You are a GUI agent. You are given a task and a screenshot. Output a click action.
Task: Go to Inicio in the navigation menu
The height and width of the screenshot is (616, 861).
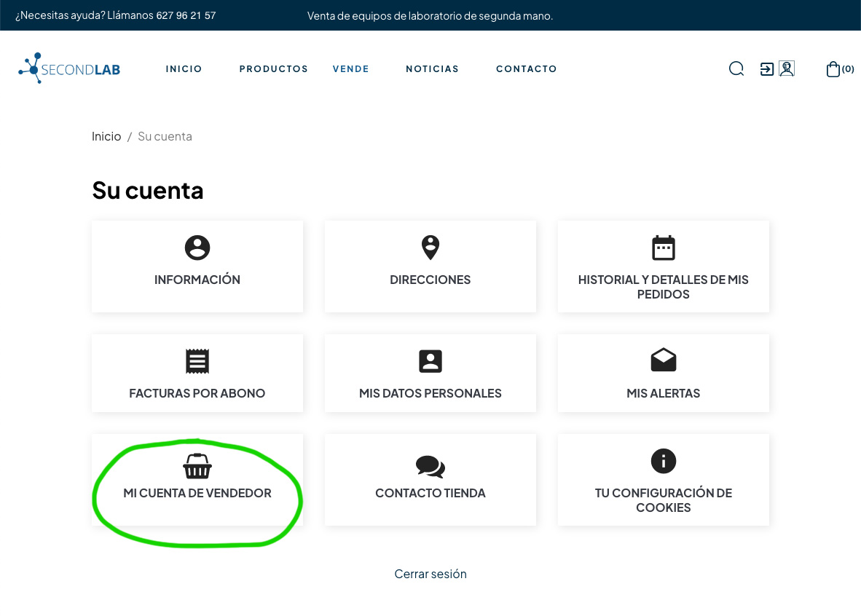tap(184, 69)
